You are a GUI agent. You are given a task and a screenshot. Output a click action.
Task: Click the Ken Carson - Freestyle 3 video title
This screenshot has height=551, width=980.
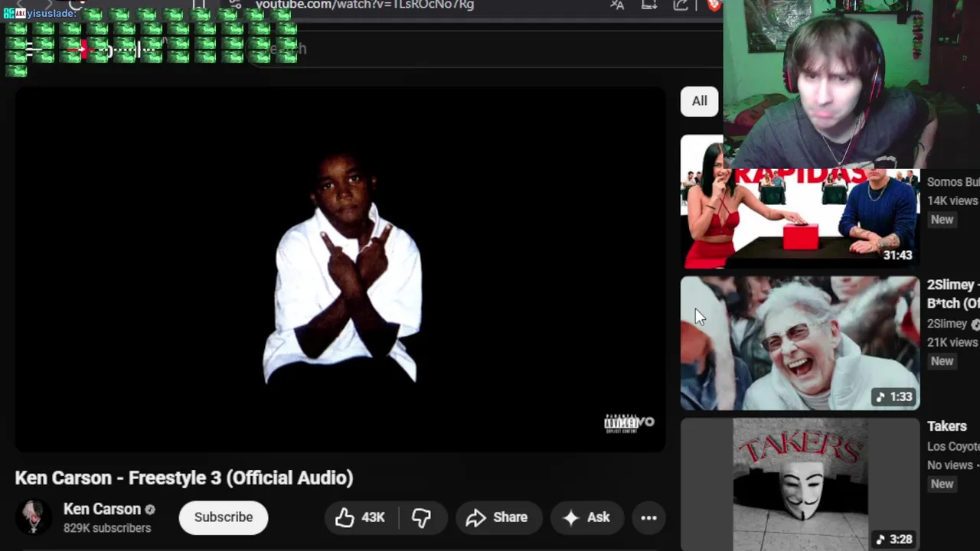click(184, 478)
